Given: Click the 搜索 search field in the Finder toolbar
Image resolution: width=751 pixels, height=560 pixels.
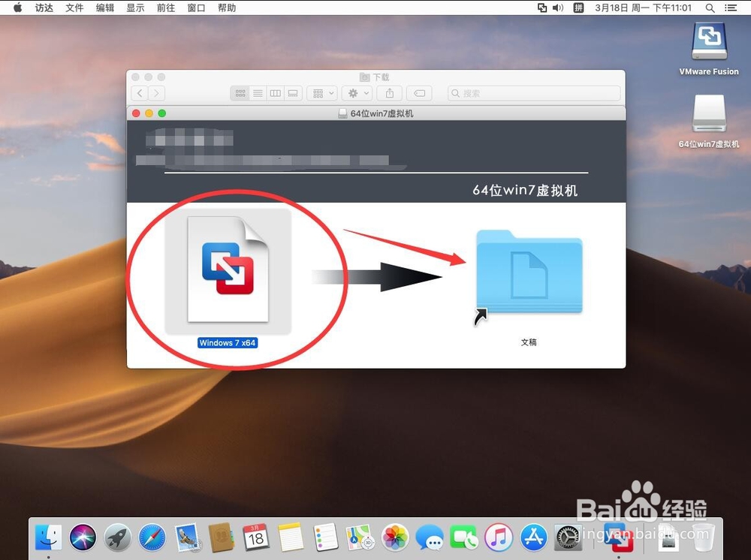Looking at the screenshot, I should click(533, 92).
